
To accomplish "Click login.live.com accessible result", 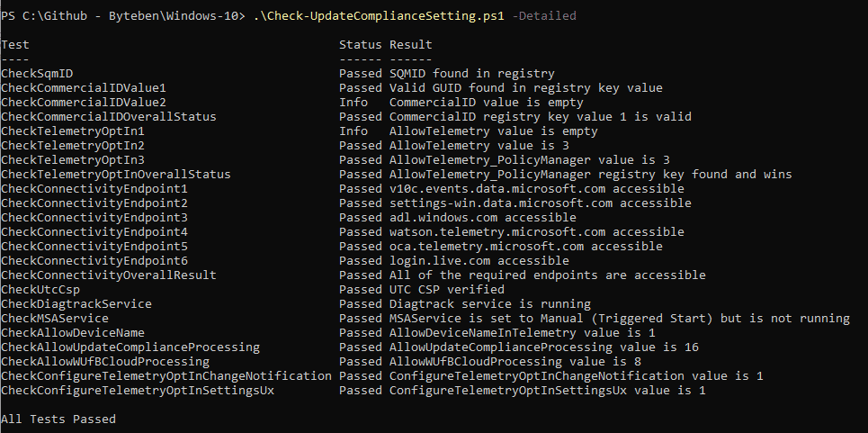I will click(x=479, y=260).
